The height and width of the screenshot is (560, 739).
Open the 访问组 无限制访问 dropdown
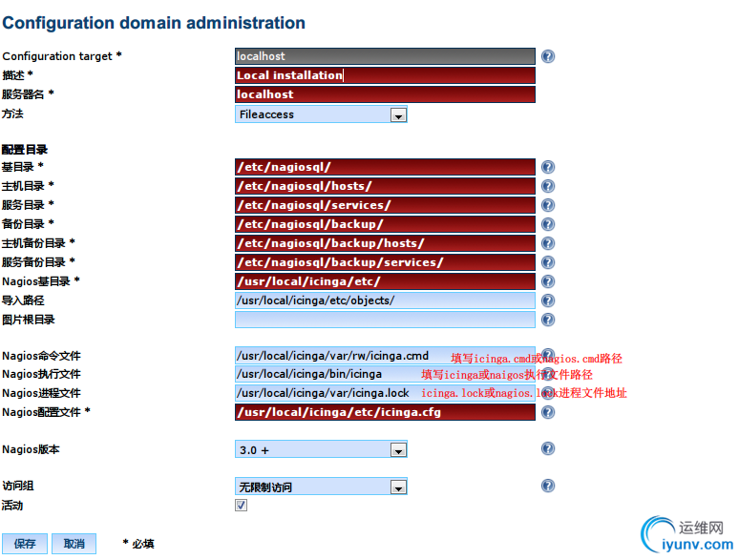321,487
